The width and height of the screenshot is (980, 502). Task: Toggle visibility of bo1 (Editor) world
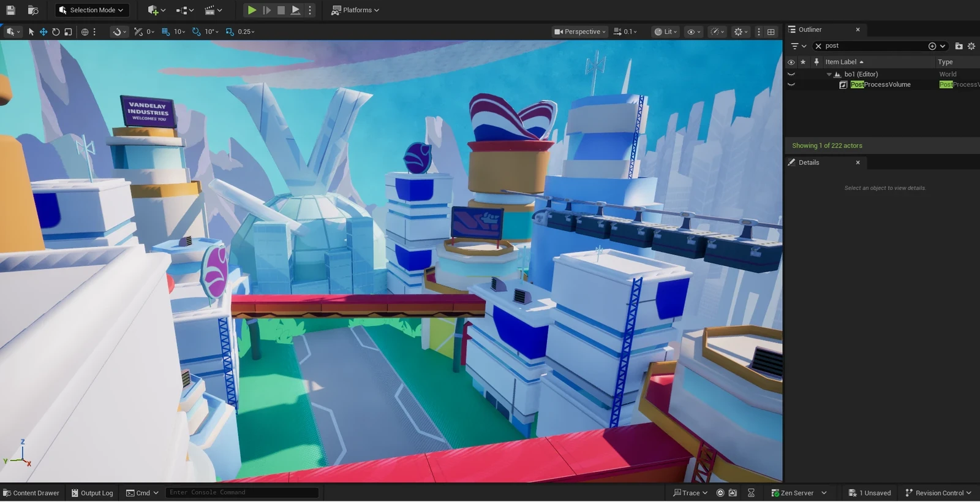(x=791, y=74)
